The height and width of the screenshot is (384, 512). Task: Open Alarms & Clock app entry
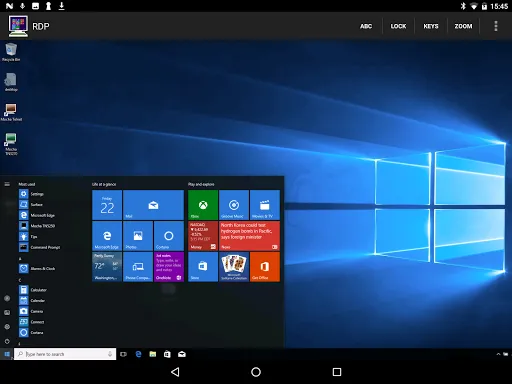click(x=37, y=269)
